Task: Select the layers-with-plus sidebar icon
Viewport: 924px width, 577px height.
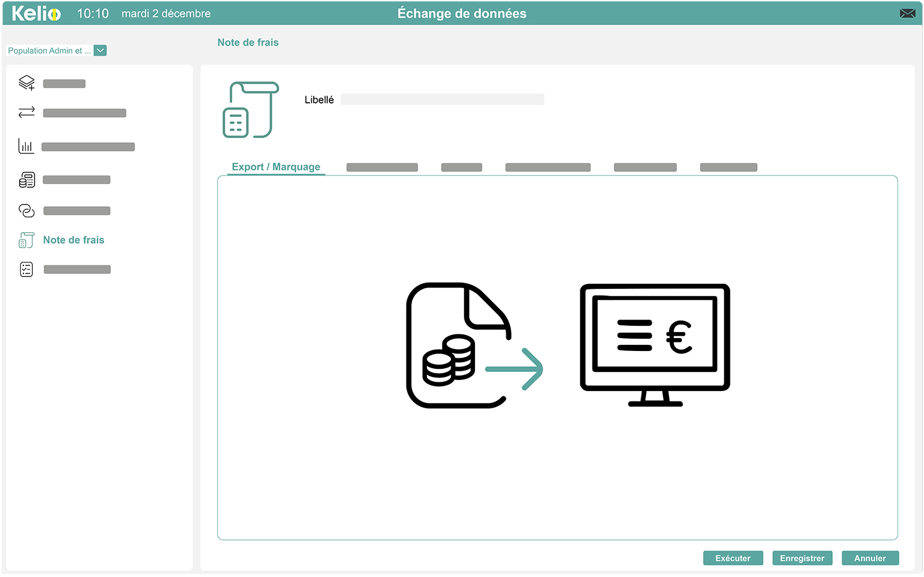Action: (x=26, y=82)
